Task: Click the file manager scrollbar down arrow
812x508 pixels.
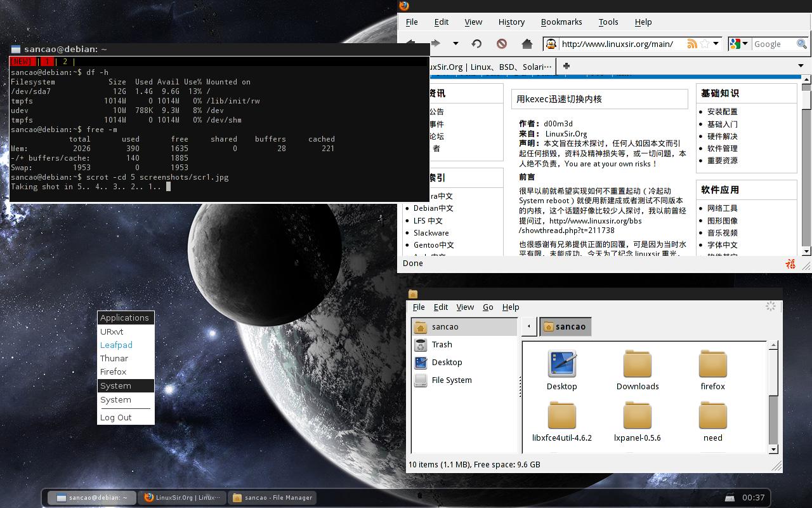Action: (x=773, y=450)
